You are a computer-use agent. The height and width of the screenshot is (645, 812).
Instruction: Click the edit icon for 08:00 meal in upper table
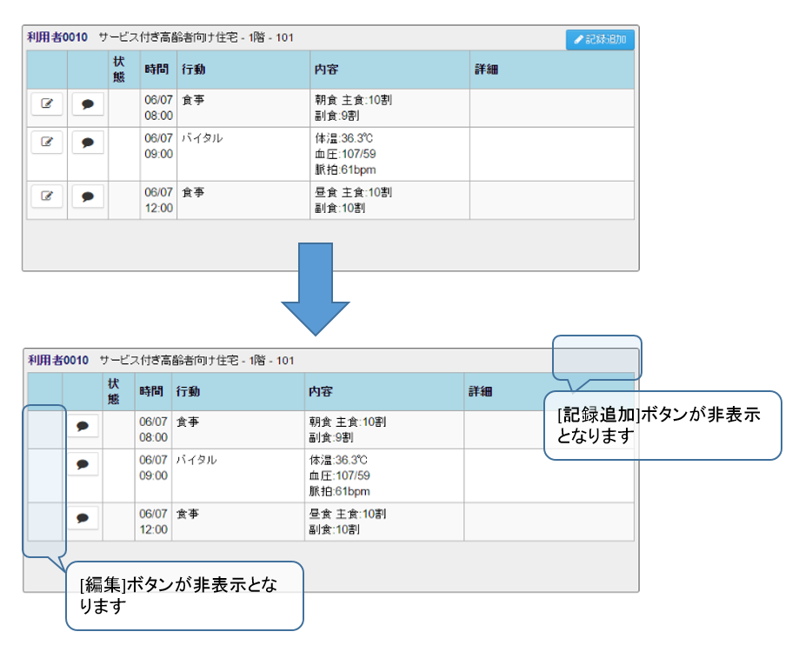47,103
